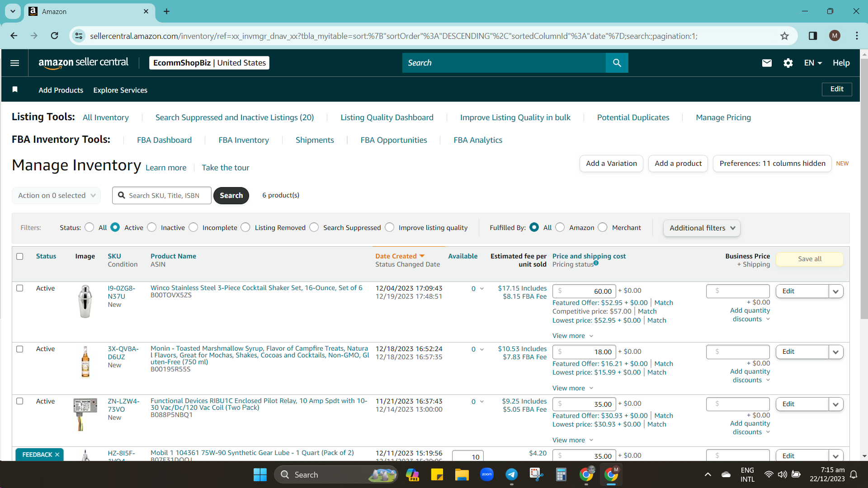Open Edit dropdown arrow for Monin Syrup row

[x=836, y=352]
